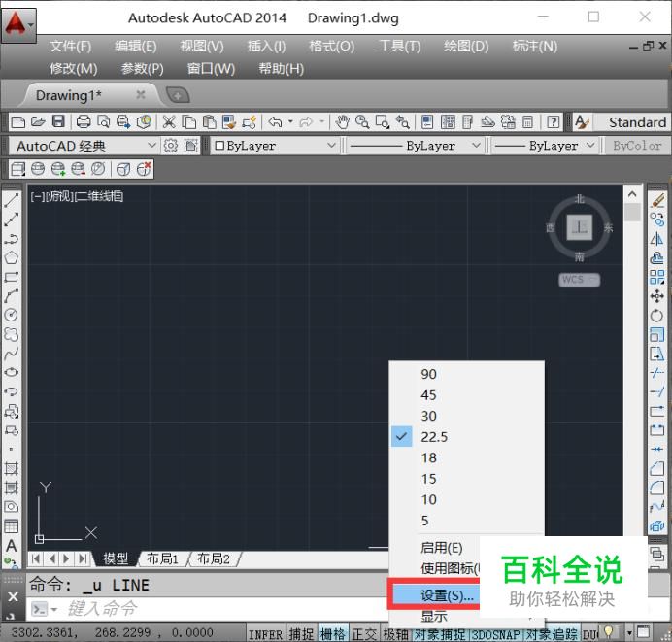Select the Line tool in Draw toolbar

point(11,200)
